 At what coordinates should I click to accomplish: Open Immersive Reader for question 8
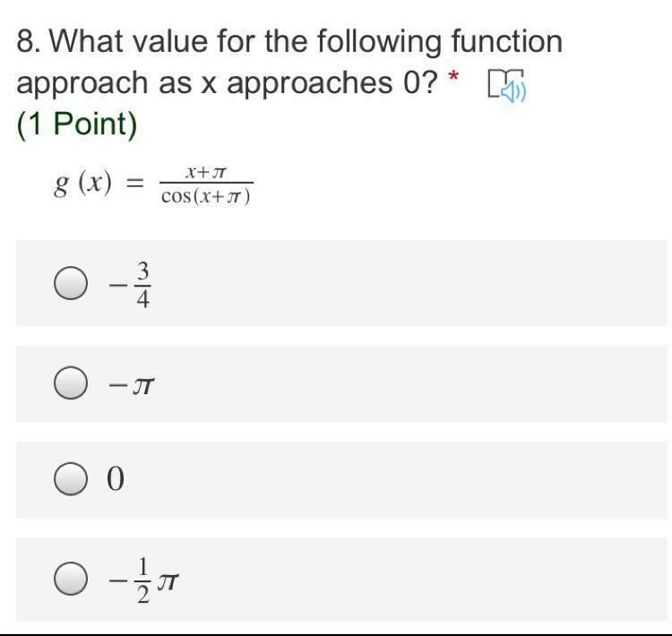click(507, 85)
